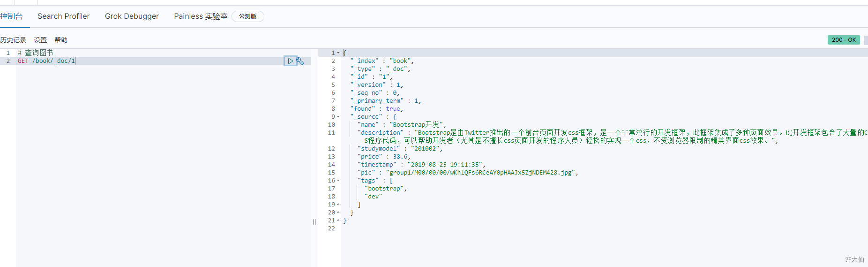The image size is (868, 267).
Task: Click the price 38.6 value
Action: [x=400, y=157]
